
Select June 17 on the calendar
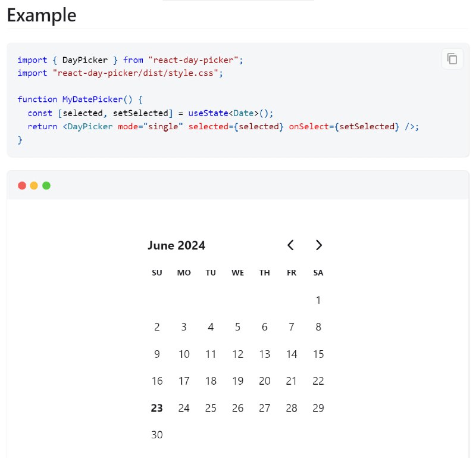(x=184, y=381)
